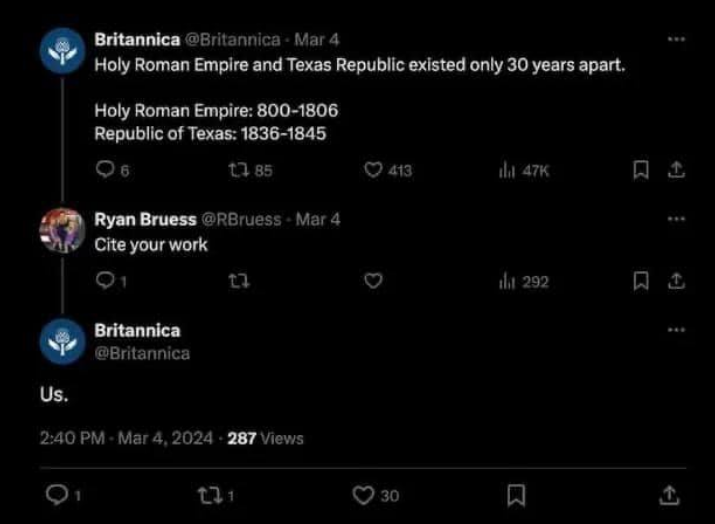
Task: Share Ryan Bruess's reply tweet
Action: [x=676, y=282]
